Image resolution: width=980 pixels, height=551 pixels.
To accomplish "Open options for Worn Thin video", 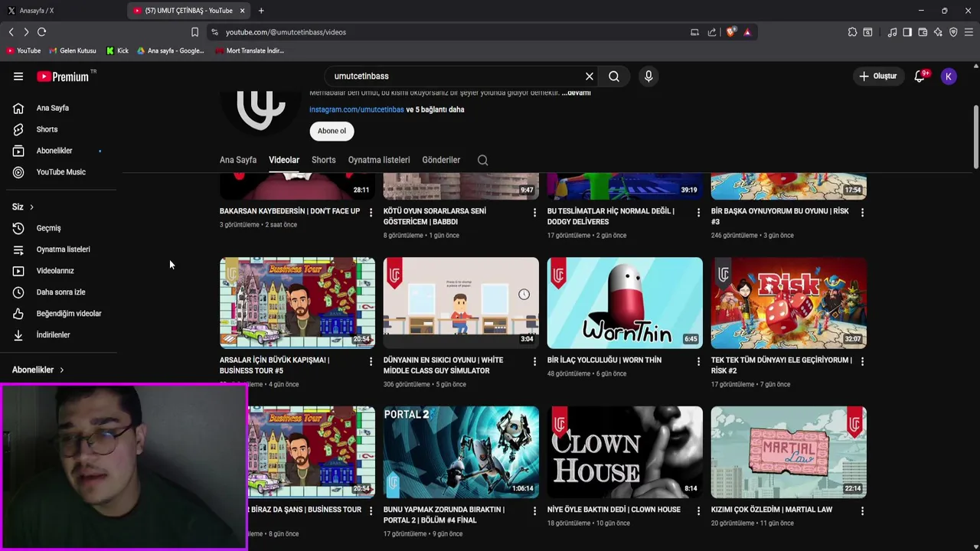I will pyautogui.click(x=698, y=361).
